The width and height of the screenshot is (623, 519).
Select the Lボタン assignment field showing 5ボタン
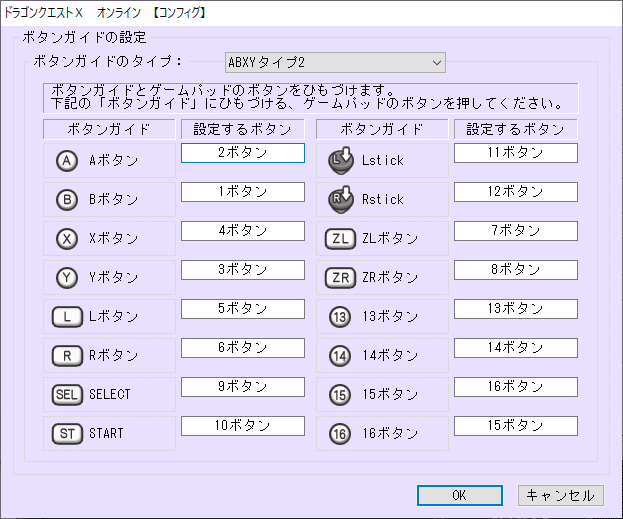point(243,309)
